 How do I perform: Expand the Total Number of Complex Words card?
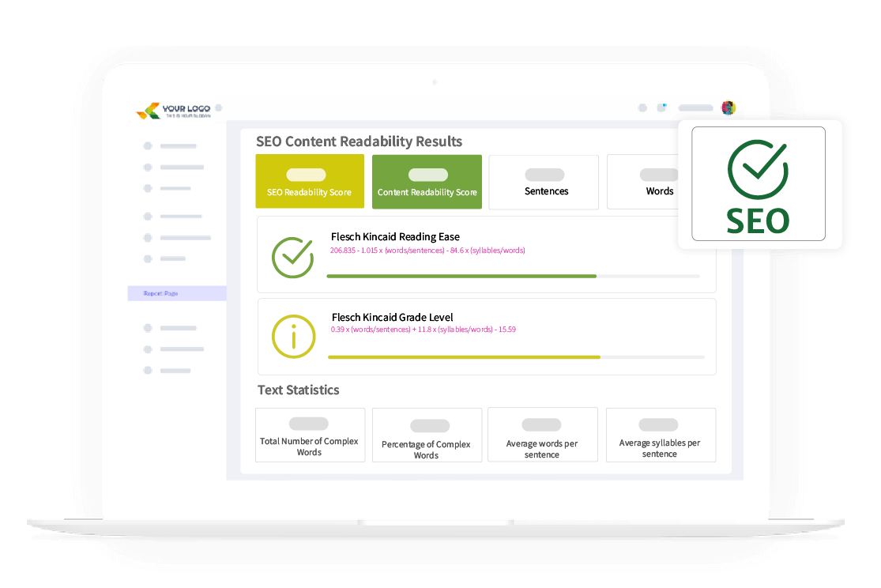pos(310,435)
